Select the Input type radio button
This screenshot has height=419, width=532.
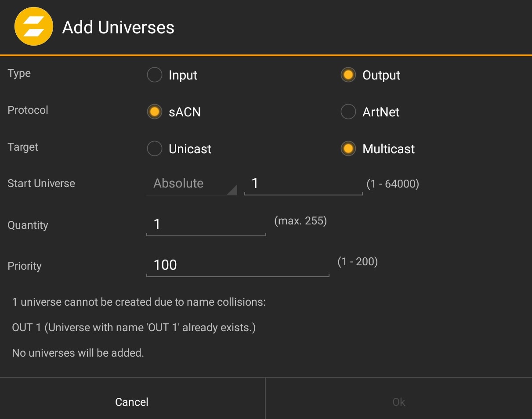[x=154, y=75]
